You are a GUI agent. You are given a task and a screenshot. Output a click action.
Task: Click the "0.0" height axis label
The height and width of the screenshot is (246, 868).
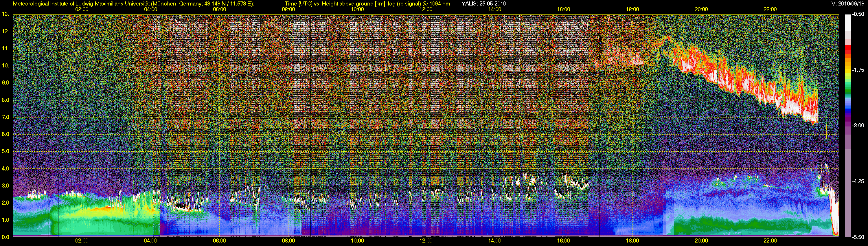click(x=5, y=237)
